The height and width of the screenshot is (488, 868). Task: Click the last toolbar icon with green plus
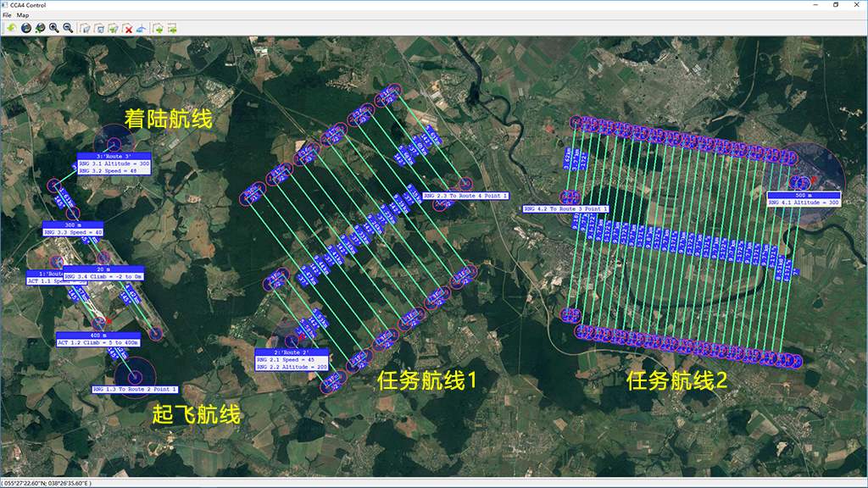pos(172,28)
